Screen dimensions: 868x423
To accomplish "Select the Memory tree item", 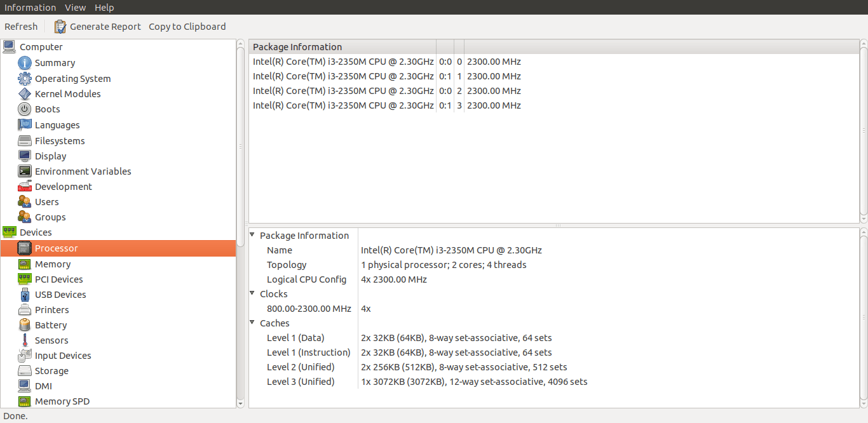I will coord(53,264).
